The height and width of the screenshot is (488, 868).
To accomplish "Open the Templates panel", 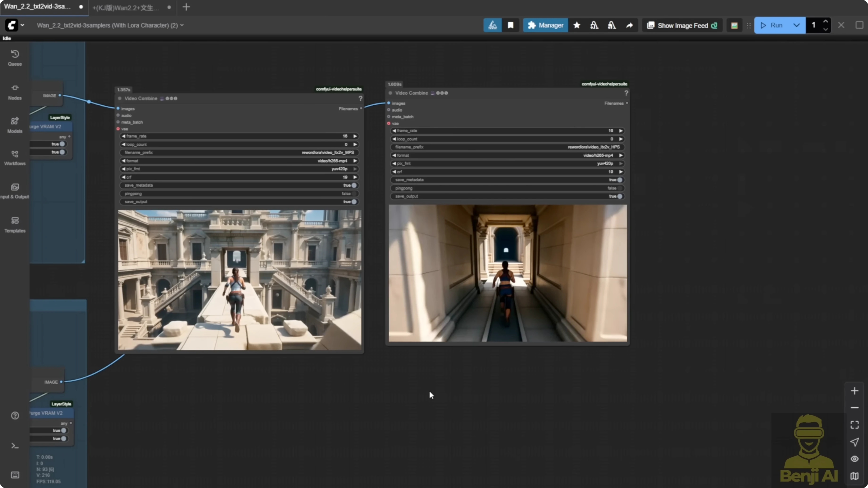I will click(x=15, y=224).
